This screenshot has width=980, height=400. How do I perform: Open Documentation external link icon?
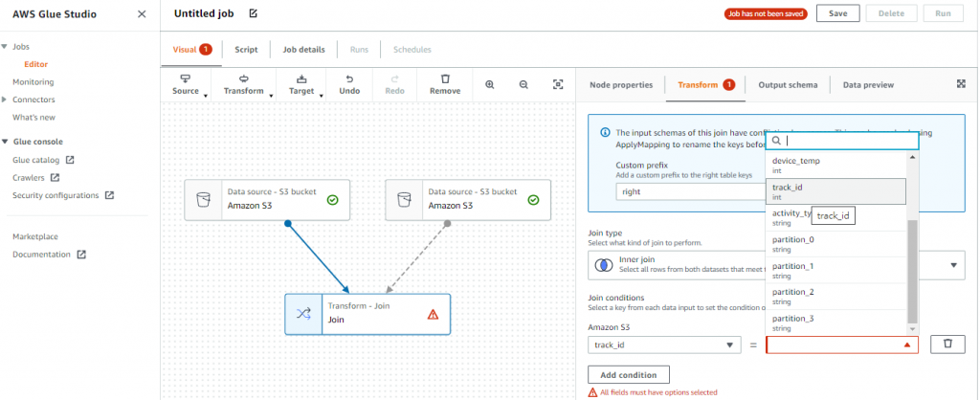click(x=81, y=255)
